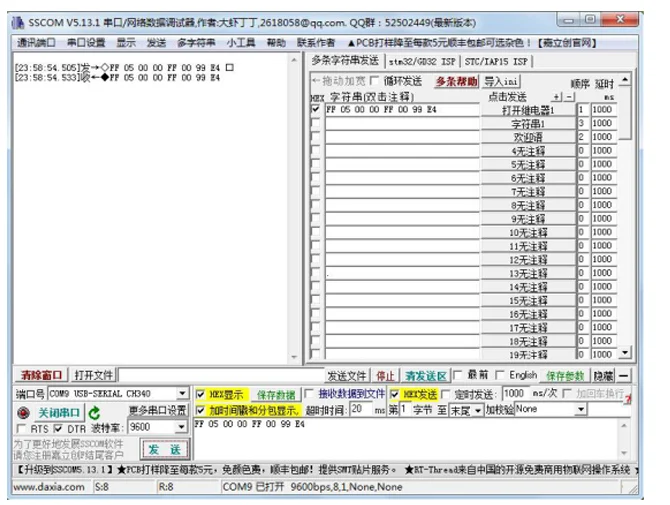This screenshot has width=670, height=505.
Task: Click the 更多串口设置 button
Action: tap(158, 410)
